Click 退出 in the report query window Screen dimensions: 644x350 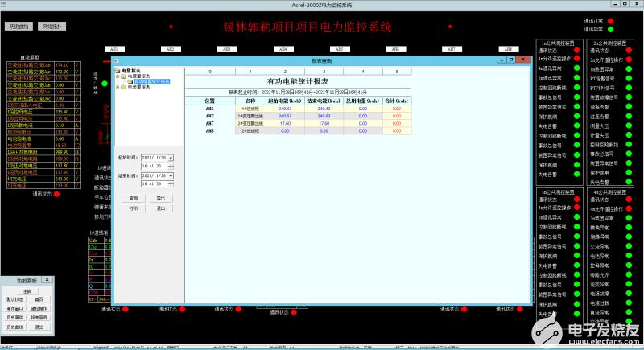160,208
